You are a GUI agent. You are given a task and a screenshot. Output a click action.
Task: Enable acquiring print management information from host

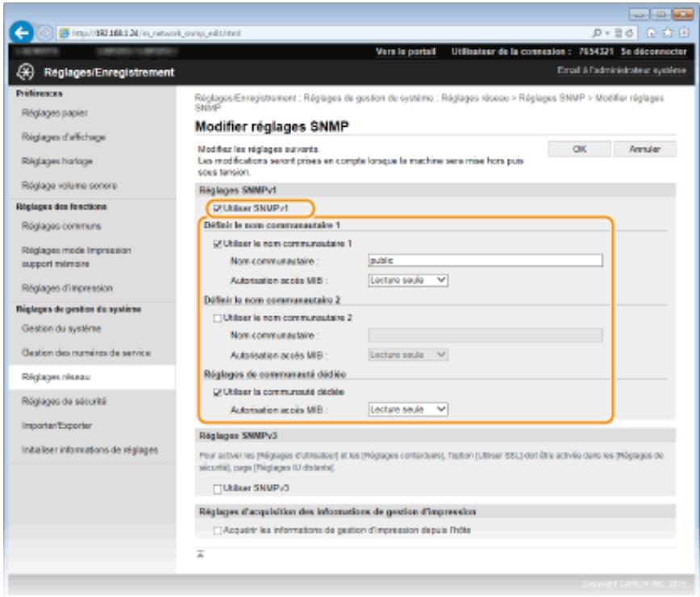coord(217,531)
